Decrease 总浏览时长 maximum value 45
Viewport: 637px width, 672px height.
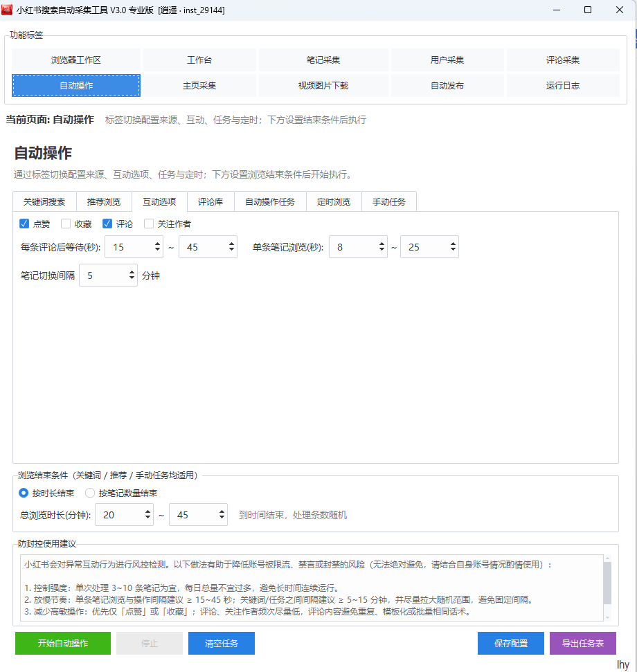point(222,518)
